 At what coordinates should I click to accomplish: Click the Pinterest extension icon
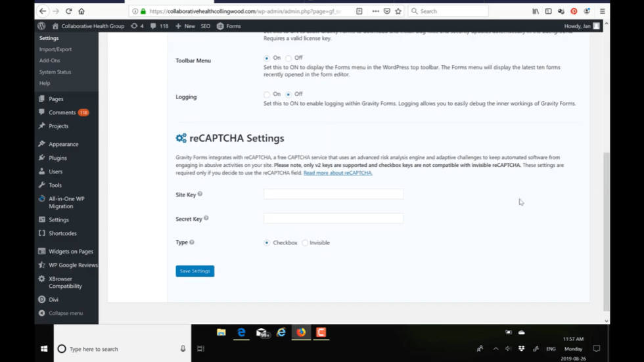point(574,11)
